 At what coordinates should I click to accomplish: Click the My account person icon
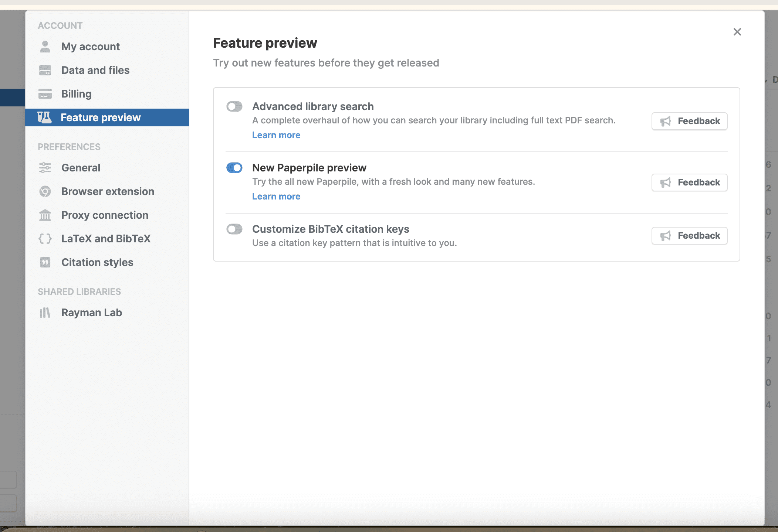click(x=45, y=47)
